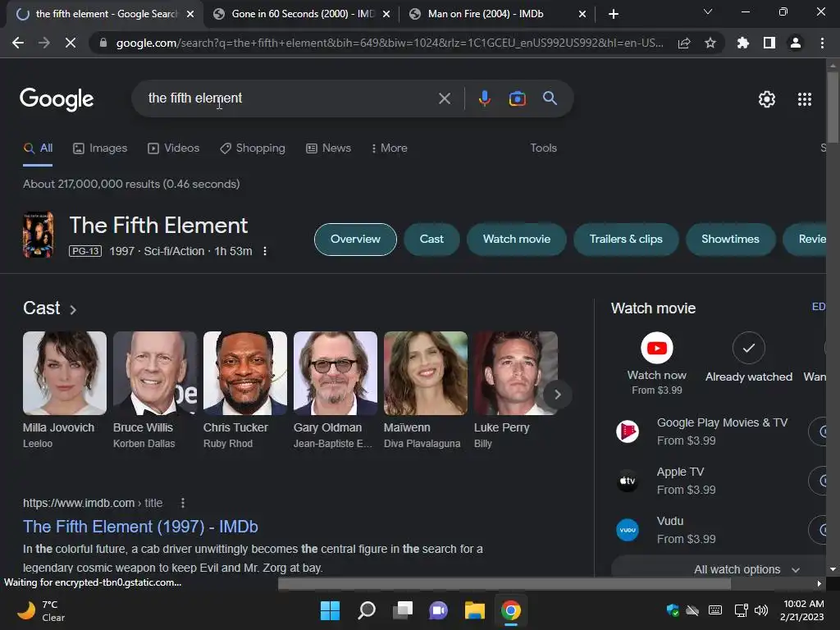This screenshot has width=840, height=630.
Task: Click the Google logo
Action: coord(57,99)
